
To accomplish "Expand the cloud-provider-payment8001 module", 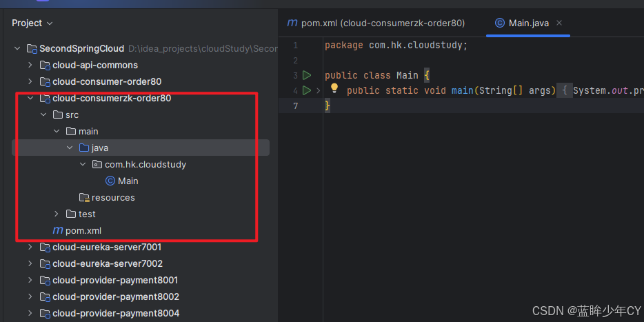I will [30, 280].
